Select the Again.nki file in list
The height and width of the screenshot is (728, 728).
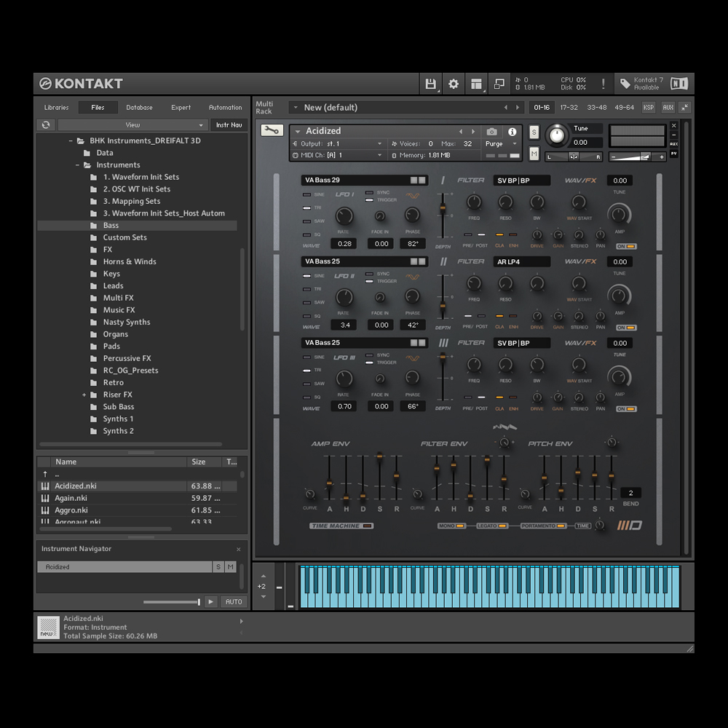point(71,498)
